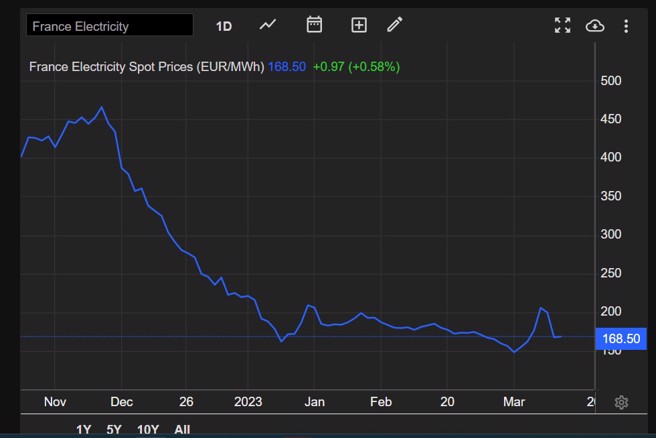Click the plus icon to add comparison
Image resolution: width=656 pixels, height=438 pixels.
pyautogui.click(x=359, y=25)
